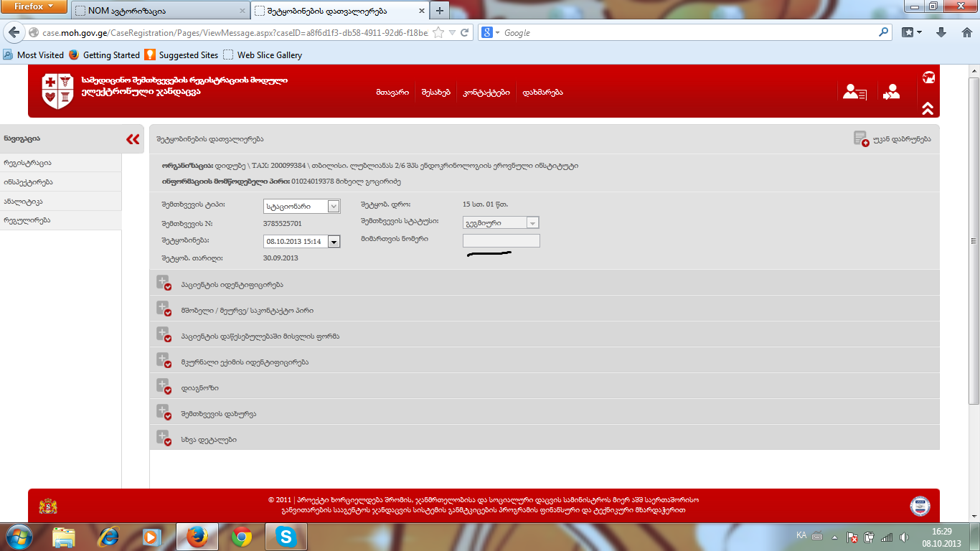Click the globe language icon in header

tap(928, 77)
